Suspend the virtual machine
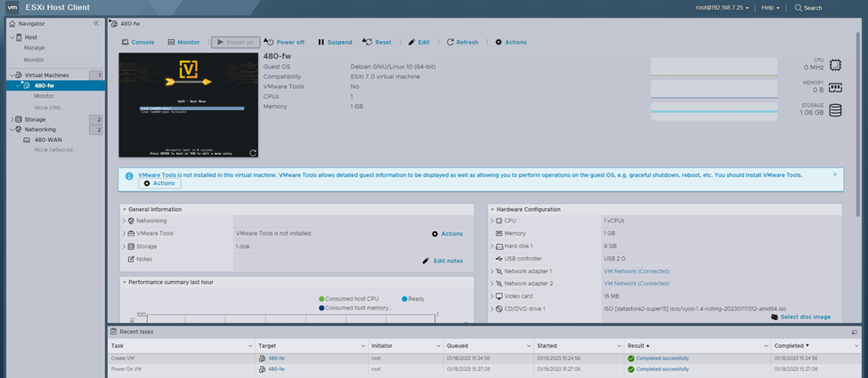 click(x=335, y=42)
